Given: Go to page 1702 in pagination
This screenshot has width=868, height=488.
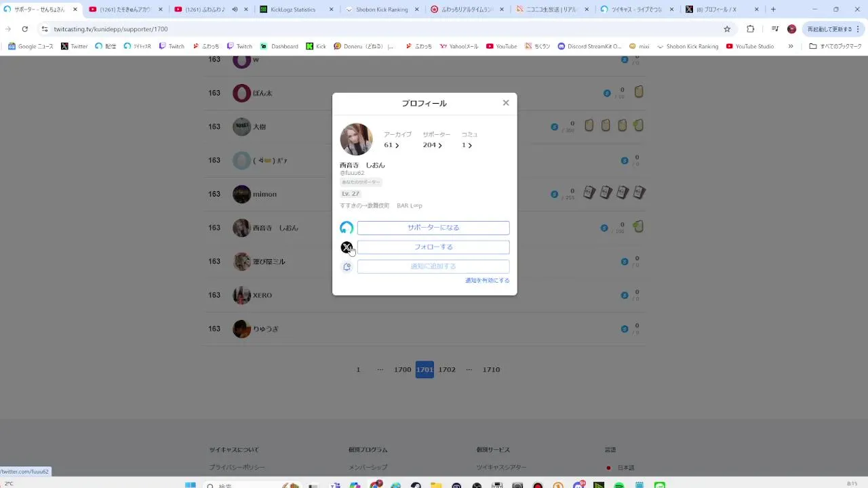Looking at the screenshot, I should pos(447,369).
